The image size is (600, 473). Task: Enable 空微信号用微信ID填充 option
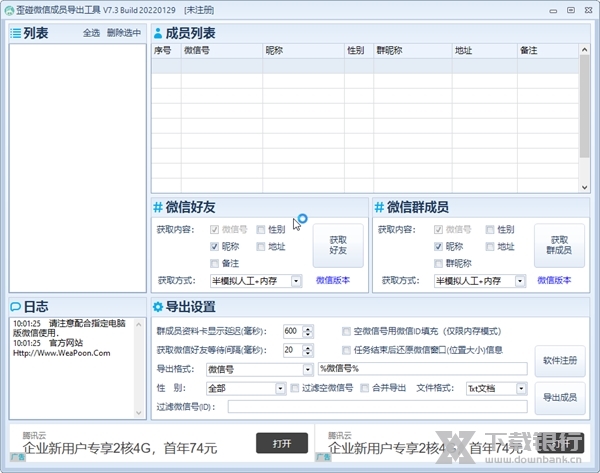coord(346,331)
